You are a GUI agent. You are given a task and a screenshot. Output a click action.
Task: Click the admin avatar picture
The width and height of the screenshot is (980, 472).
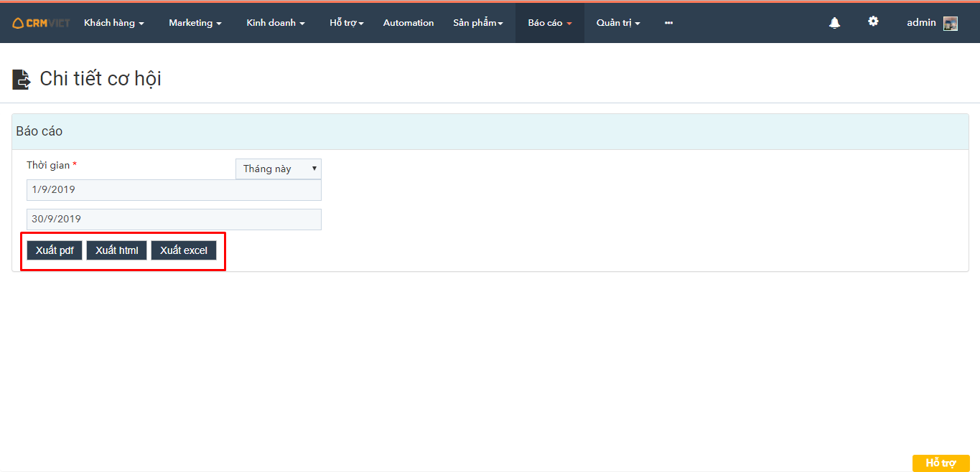point(951,24)
